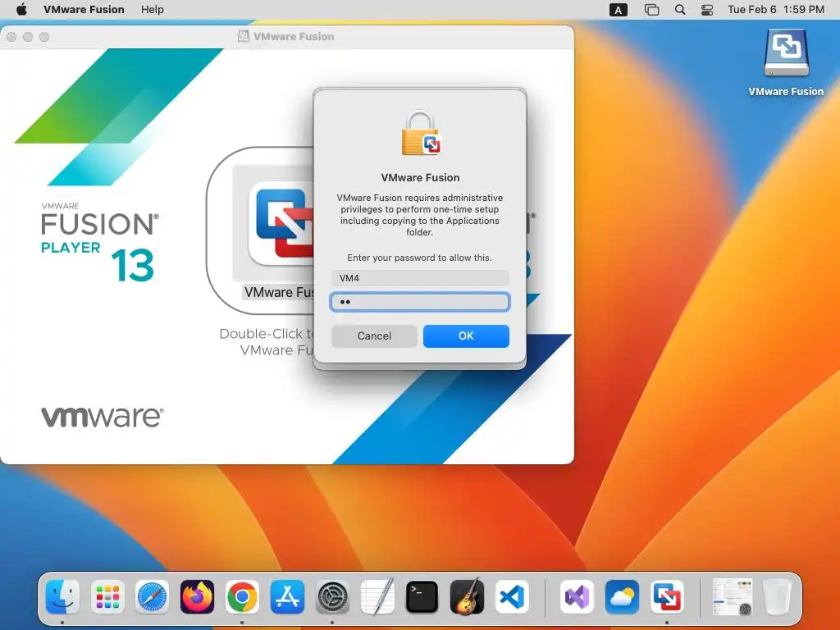Open the VMware Fusion disk image on desktop

pos(786,53)
